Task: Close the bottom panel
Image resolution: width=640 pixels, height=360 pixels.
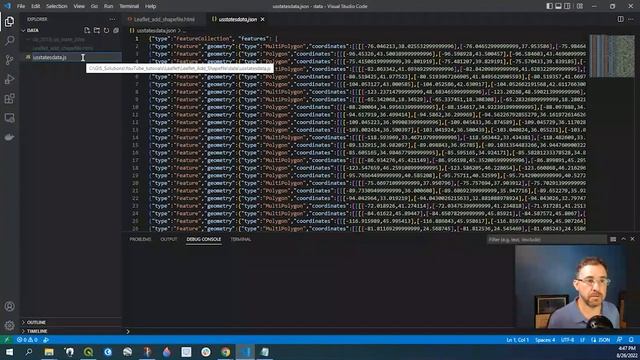Action: pos(633,239)
